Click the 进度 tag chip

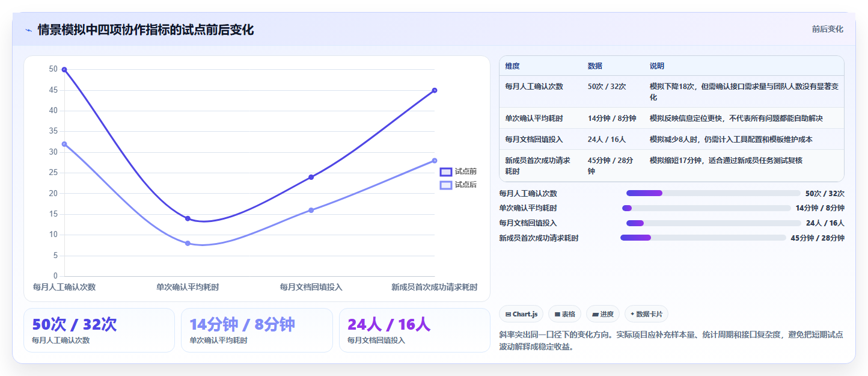(603, 314)
